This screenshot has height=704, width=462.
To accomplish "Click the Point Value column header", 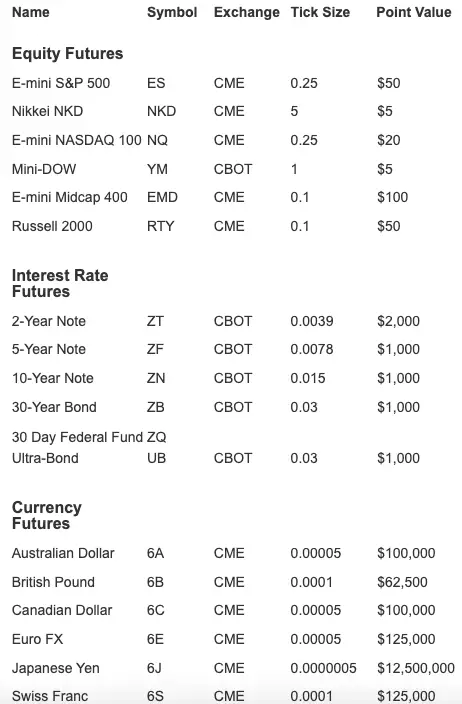I will click(414, 12).
